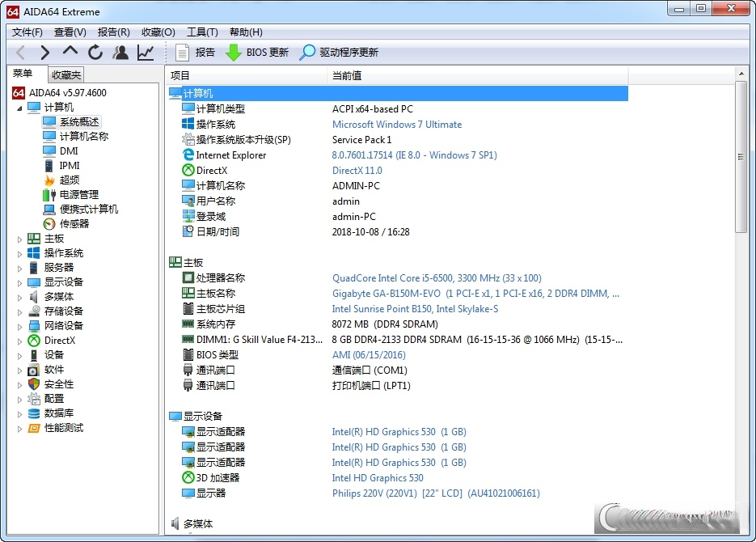Select the highlighted 计算机 section header row
This screenshot has height=542, width=756.
coord(398,94)
